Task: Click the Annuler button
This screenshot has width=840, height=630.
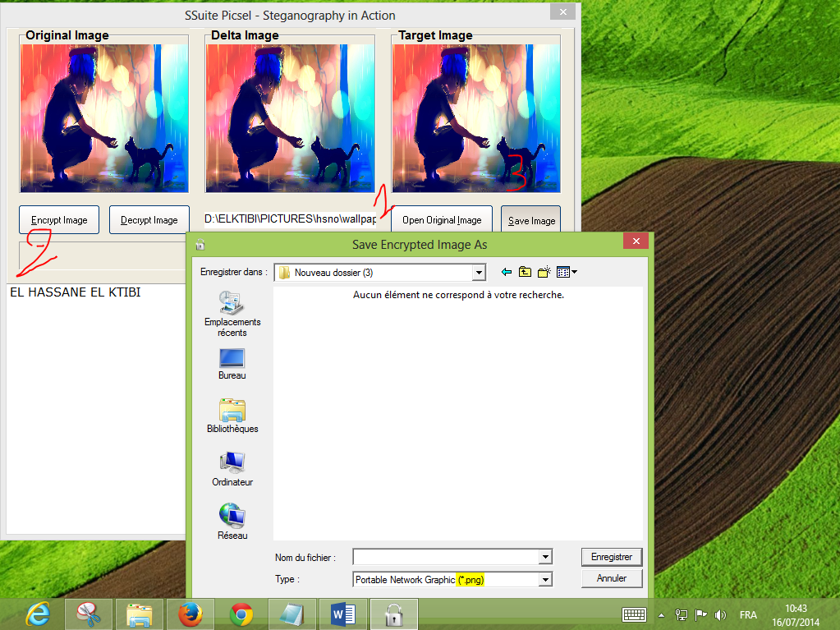Action: [x=611, y=578]
